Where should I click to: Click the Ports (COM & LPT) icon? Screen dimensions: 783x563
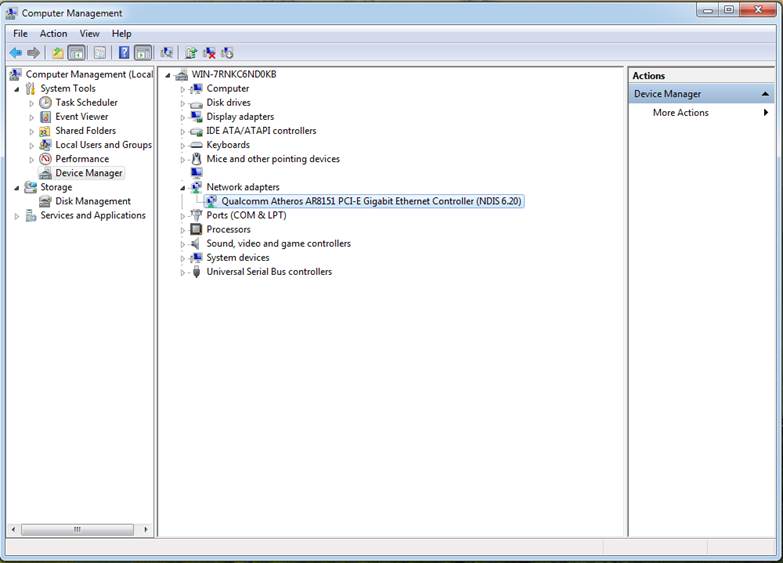pyautogui.click(x=196, y=215)
